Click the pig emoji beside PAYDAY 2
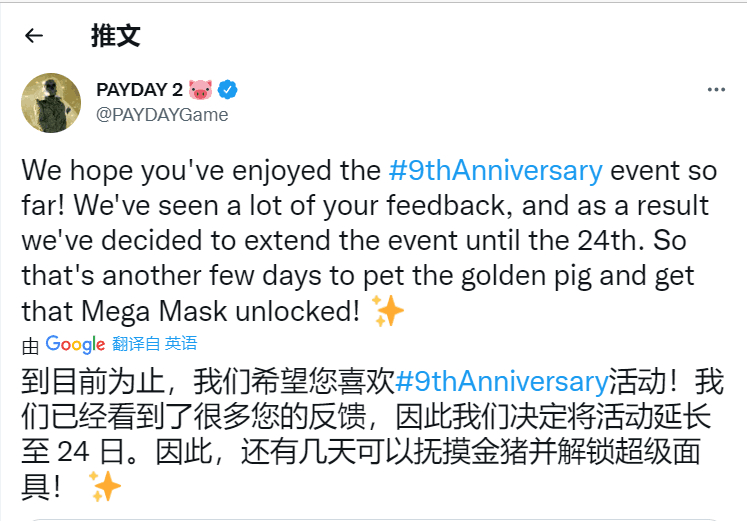The height and width of the screenshot is (521, 747). (x=200, y=90)
